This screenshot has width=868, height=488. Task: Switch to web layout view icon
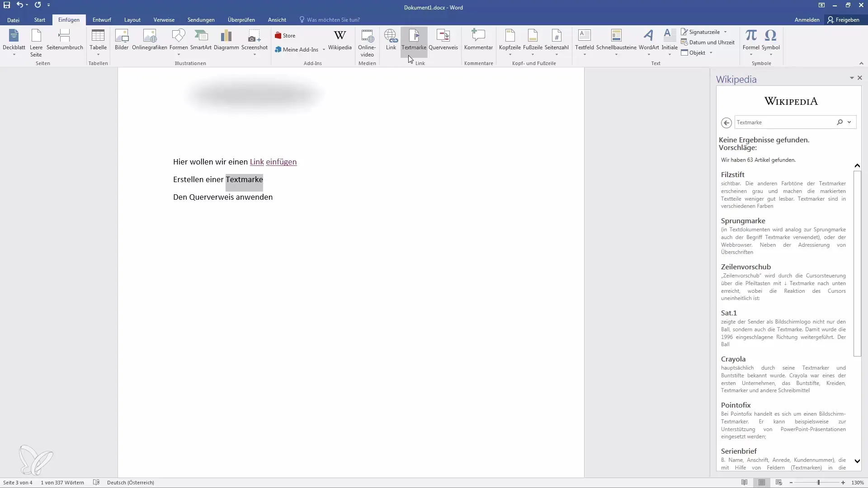778,483
